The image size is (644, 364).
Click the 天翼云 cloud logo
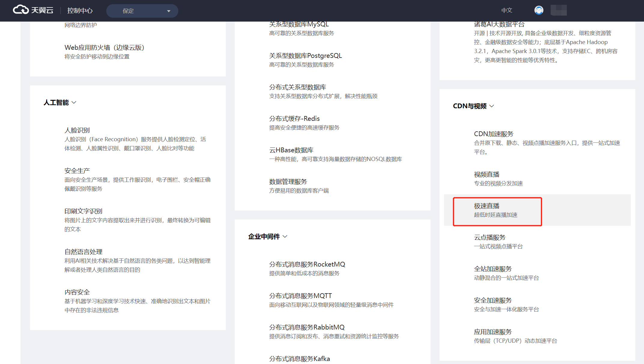tap(33, 10)
